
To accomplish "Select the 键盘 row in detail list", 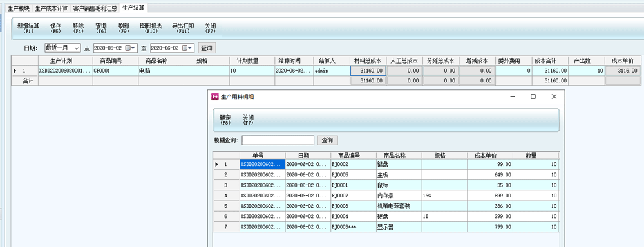I will coord(386,164).
